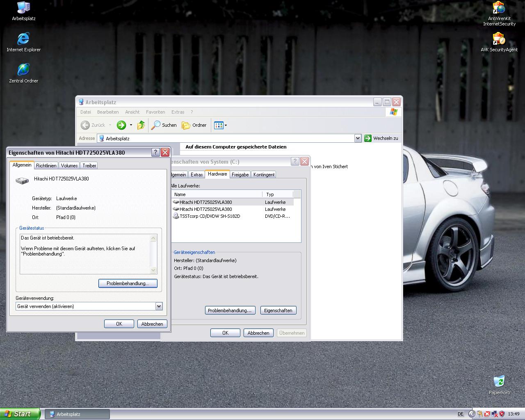525x420 pixels.
Task: Expand the address bar dropdown arrow
Action: pyautogui.click(x=358, y=138)
